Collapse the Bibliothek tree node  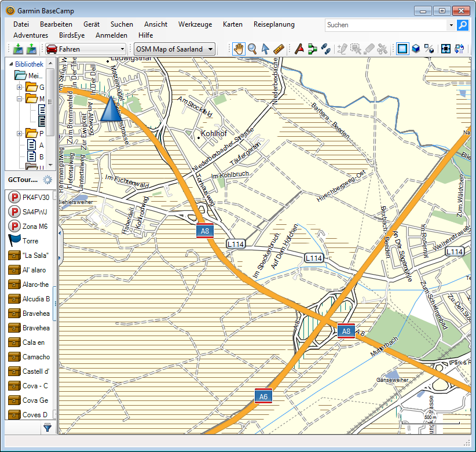coord(11,64)
